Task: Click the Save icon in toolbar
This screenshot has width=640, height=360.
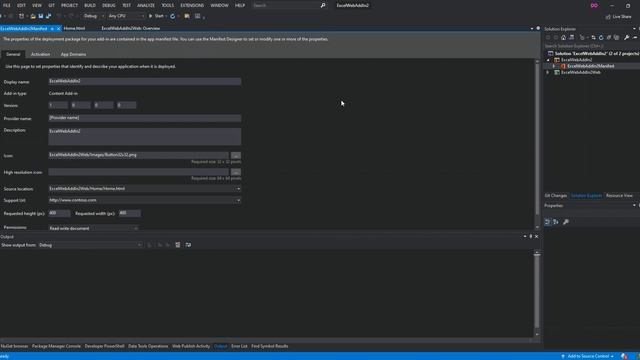Action: tap(41, 16)
